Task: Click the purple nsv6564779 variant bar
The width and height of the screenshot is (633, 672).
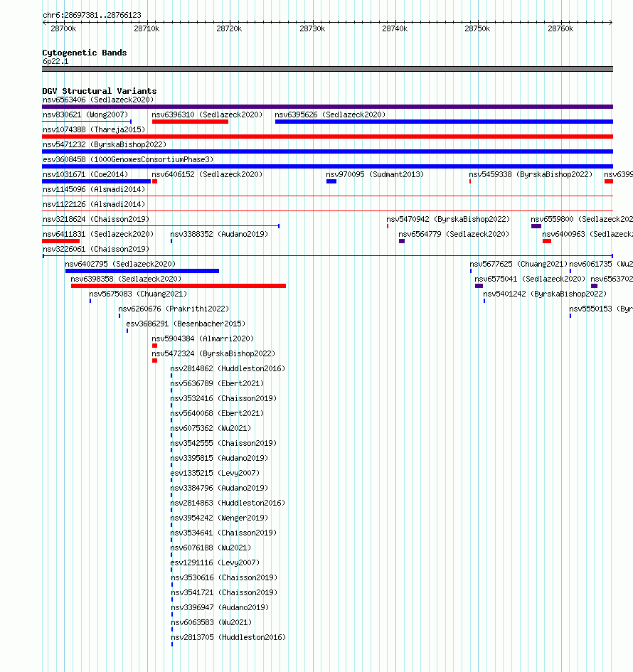Action: point(402,241)
